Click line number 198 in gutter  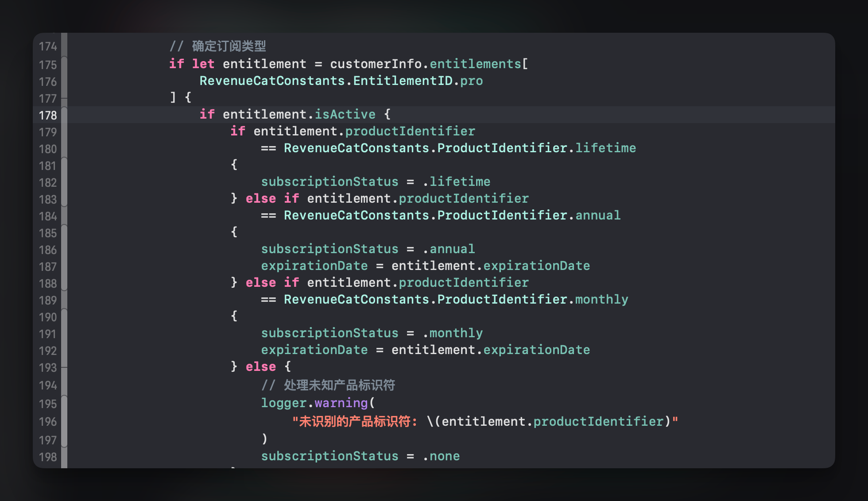point(48,457)
